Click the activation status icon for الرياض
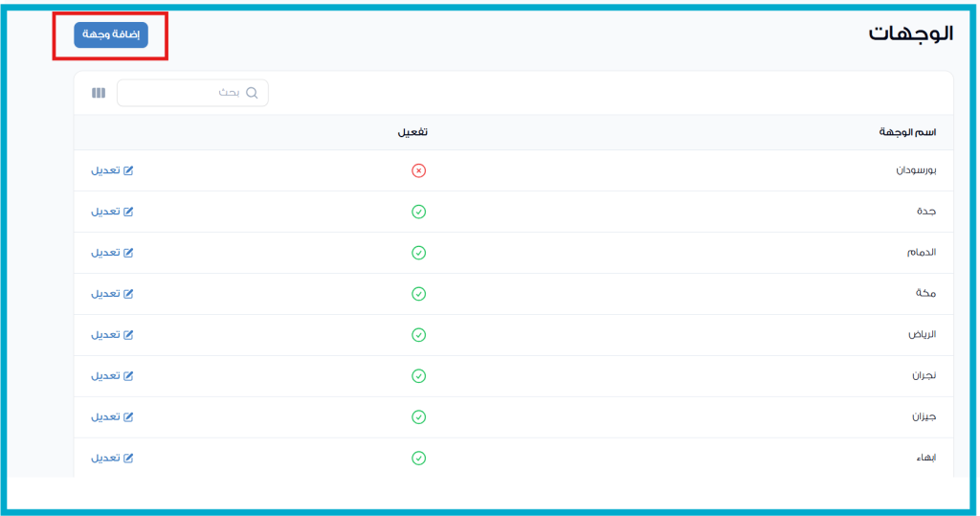 tap(418, 335)
